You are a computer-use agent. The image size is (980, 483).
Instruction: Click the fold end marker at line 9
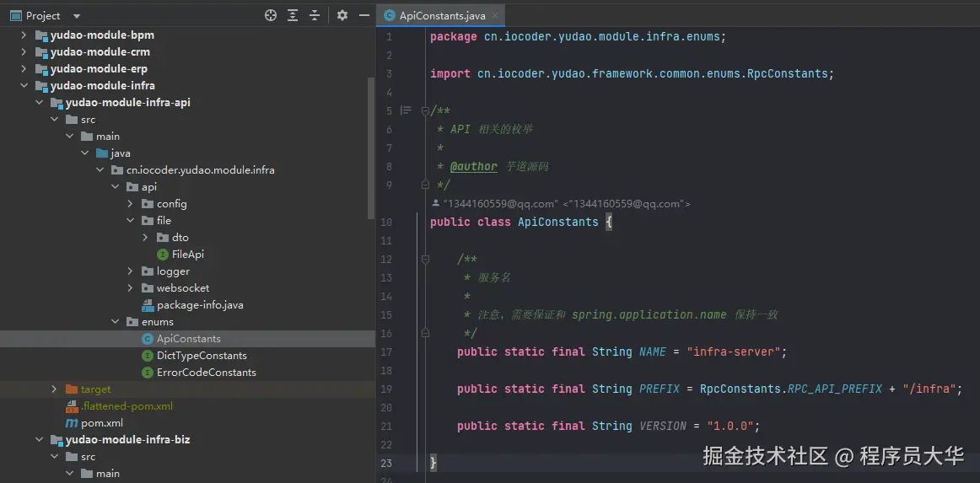coord(425,185)
